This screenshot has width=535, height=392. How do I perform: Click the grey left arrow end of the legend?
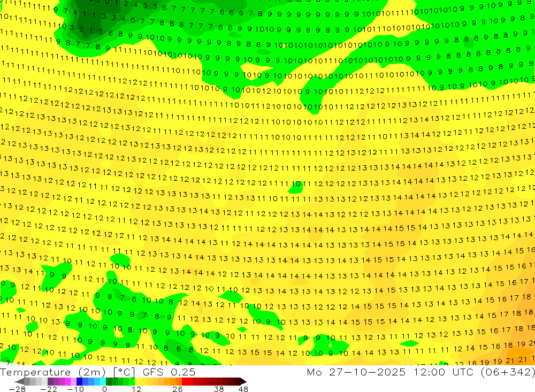pos(19,381)
